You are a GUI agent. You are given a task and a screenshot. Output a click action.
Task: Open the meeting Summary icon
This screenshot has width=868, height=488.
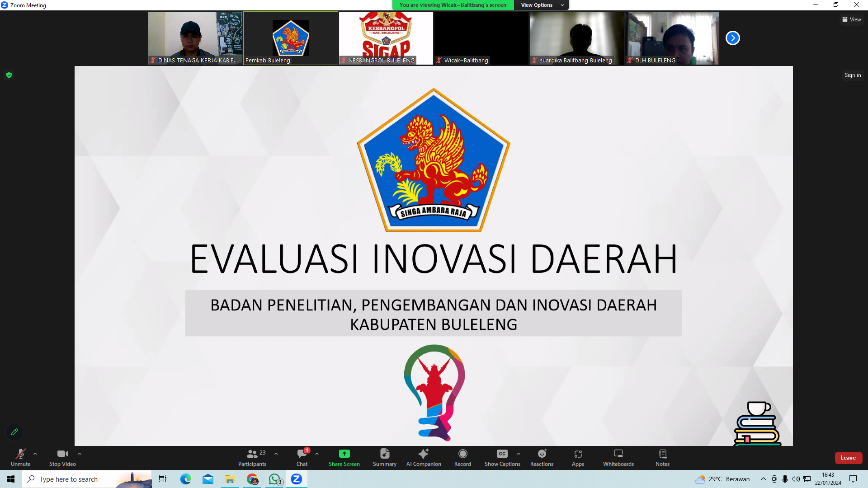(385, 457)
